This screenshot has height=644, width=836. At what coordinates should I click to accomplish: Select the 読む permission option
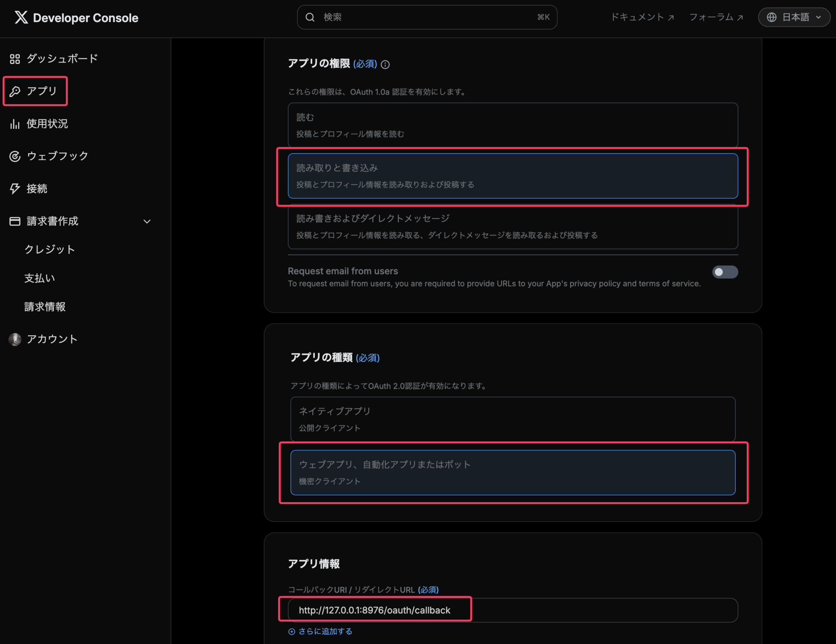pos(512,125)
